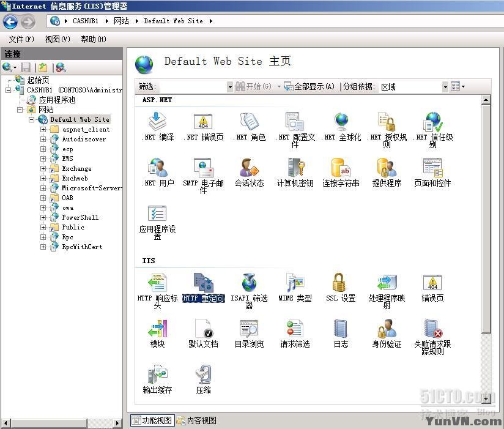Open the 失败请求跟踪规则 icon
The width and height of the screenshot is (504, 429).
click(x=433, y=337)
